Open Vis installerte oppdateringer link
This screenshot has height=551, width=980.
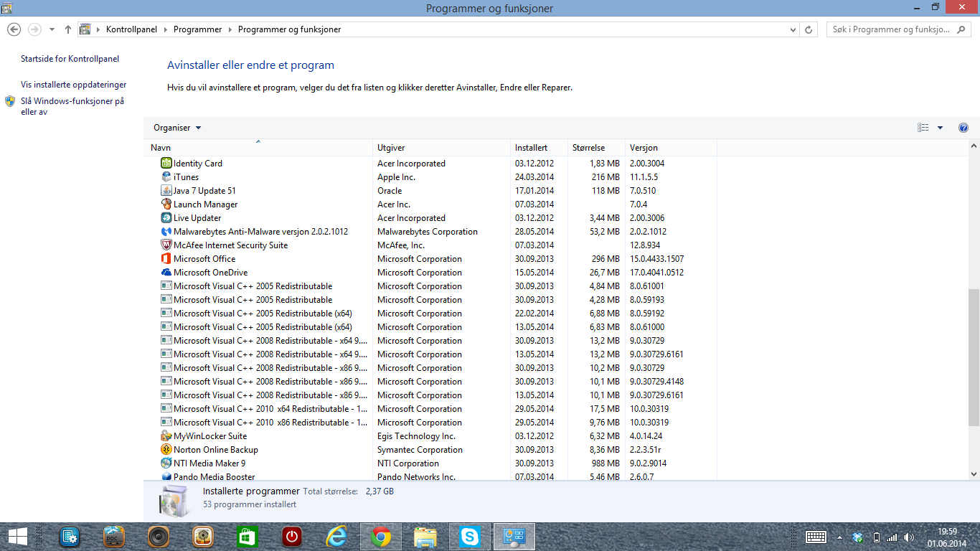click(x=73, y=85)
